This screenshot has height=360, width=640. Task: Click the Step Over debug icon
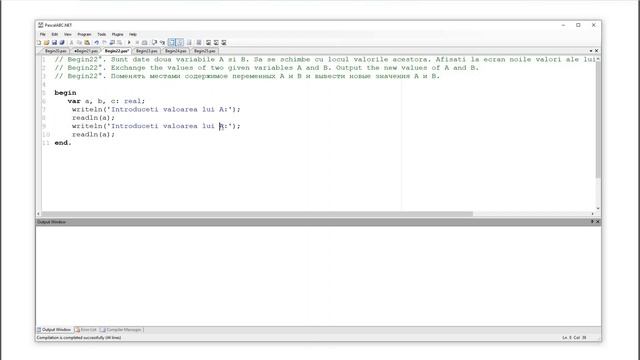(154, 42)
